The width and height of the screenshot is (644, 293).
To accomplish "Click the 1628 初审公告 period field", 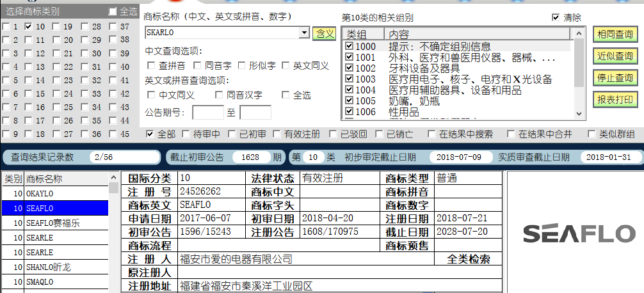I will (252, 157).
